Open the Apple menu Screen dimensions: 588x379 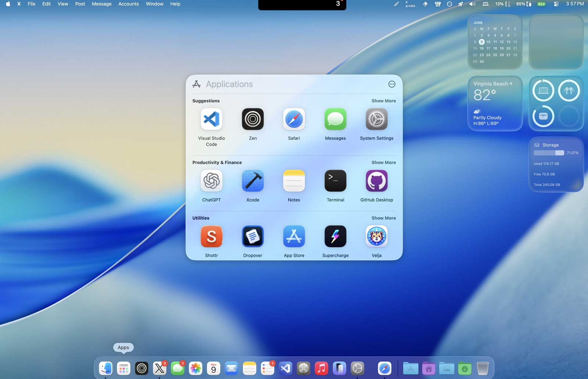[x=8, y=4]
